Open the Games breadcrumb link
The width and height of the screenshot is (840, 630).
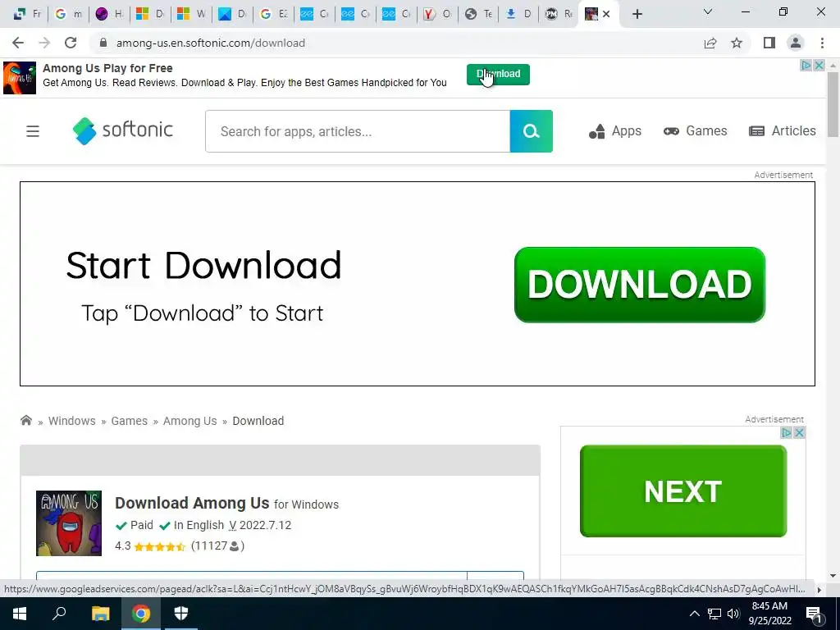tap(129, 421)
